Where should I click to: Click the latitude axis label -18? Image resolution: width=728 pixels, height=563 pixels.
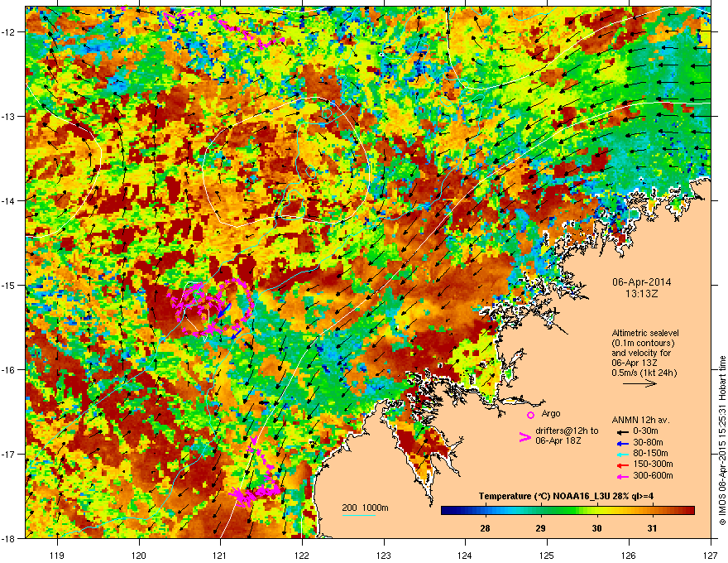8,538
